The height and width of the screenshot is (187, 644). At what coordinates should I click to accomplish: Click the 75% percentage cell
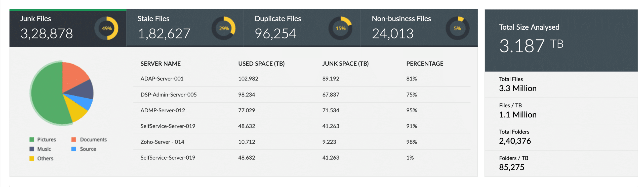pos(412,95)
